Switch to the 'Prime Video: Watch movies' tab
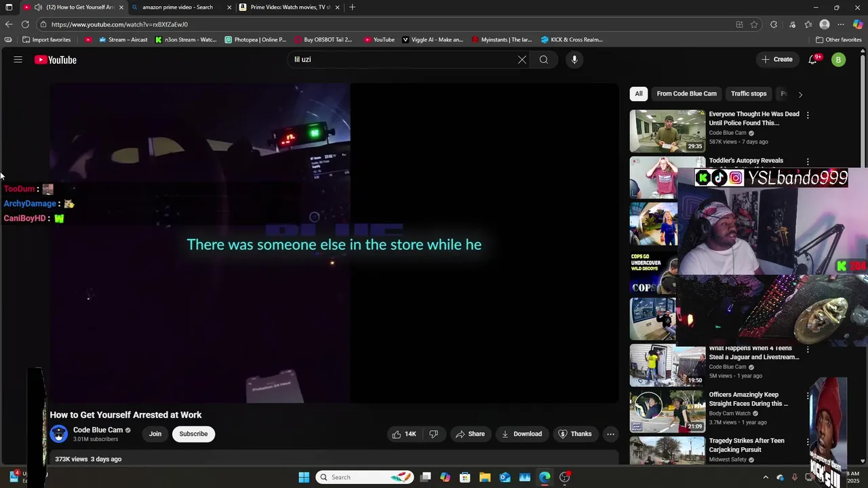 click(290, 7)
